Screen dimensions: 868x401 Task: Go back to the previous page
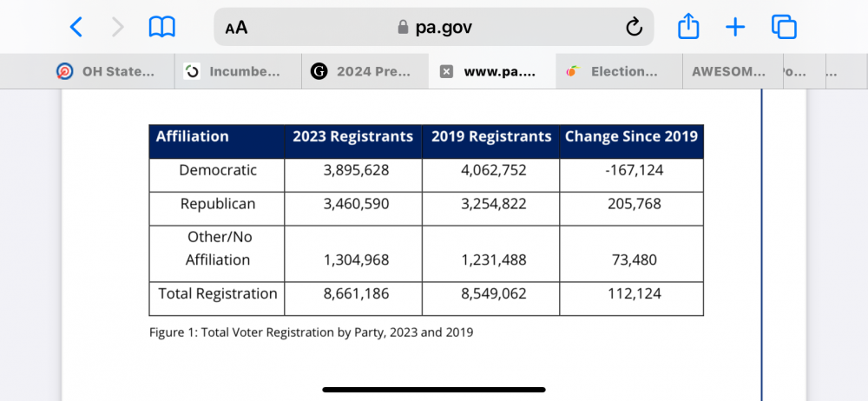76,28
